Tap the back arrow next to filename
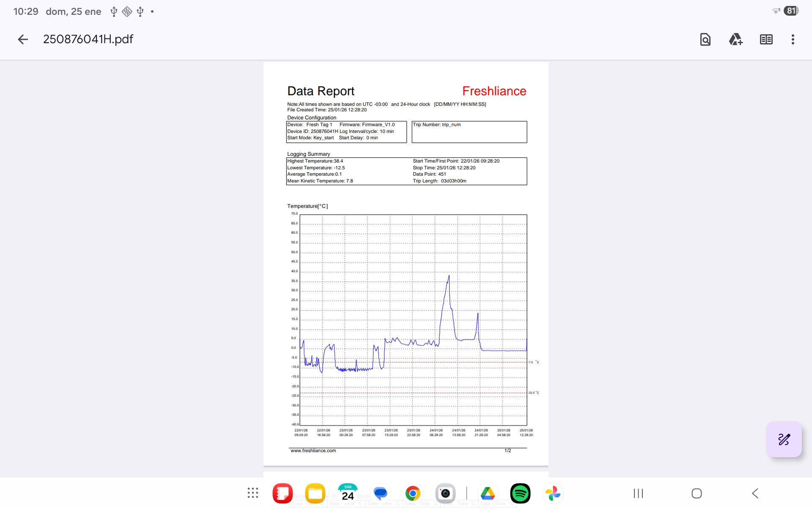This screenshot has height=508, width=812. (23, 39)
